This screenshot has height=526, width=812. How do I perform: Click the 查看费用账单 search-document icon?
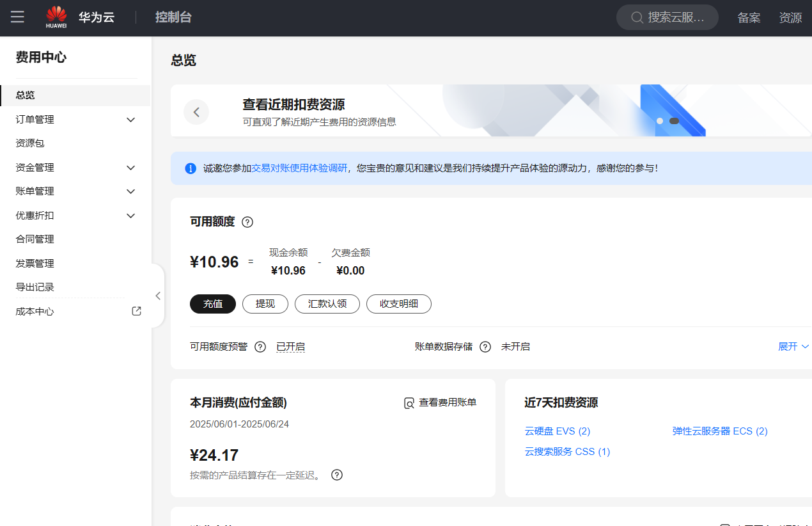pyautogui.click(x=409, y=403)
